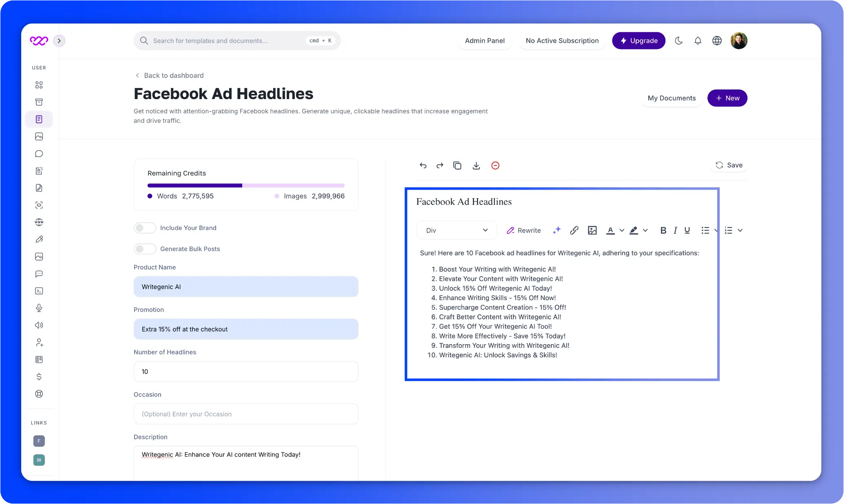Open the microphone icon in sidebar
The image size is (844, 504).
click(39, 308)
